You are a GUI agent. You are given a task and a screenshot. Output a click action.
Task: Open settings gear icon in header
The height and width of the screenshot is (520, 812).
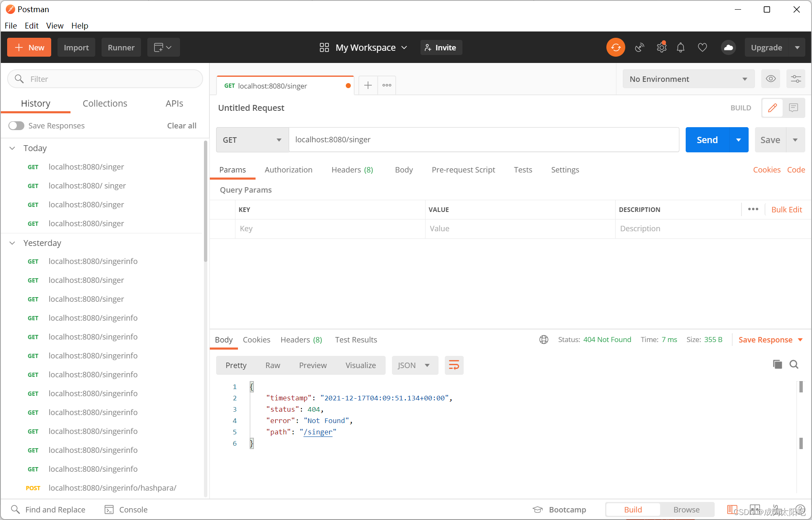(x=661, y=47)
